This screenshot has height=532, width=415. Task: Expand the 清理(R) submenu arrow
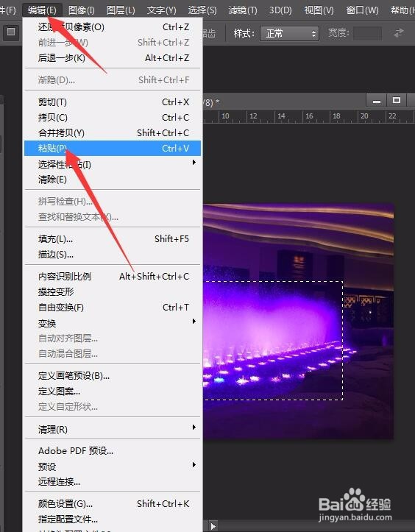[x=194, y=428]
